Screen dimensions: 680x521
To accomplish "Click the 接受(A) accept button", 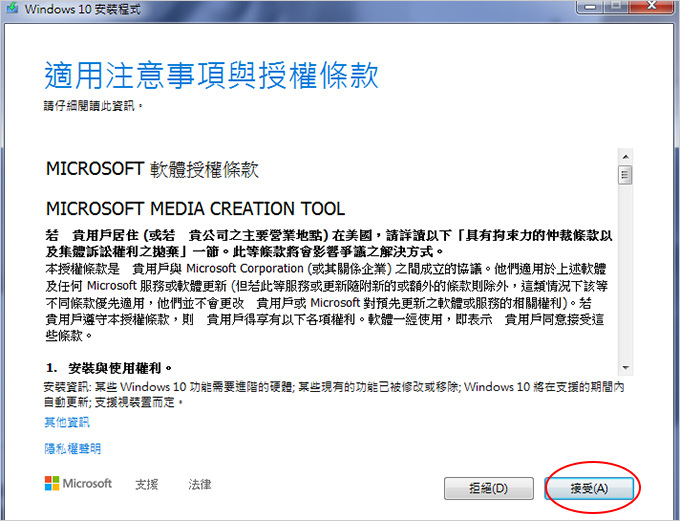I will point(589,488).
